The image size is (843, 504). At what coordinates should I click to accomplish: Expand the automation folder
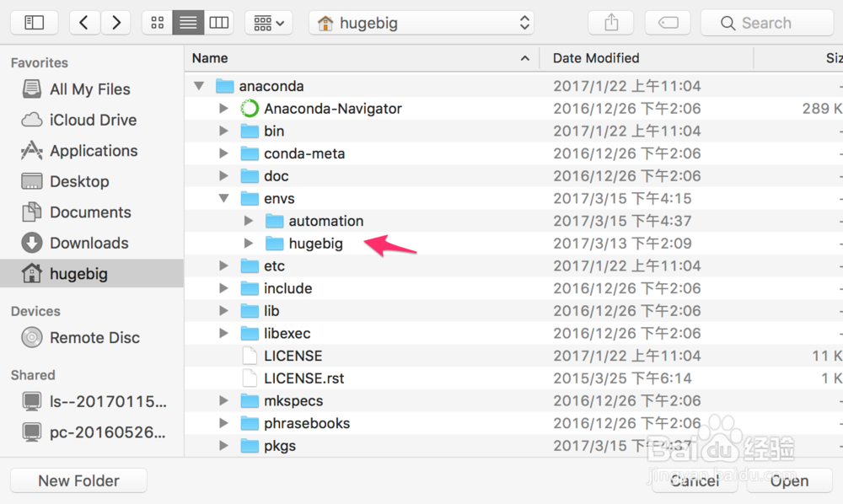pos(248,220)
